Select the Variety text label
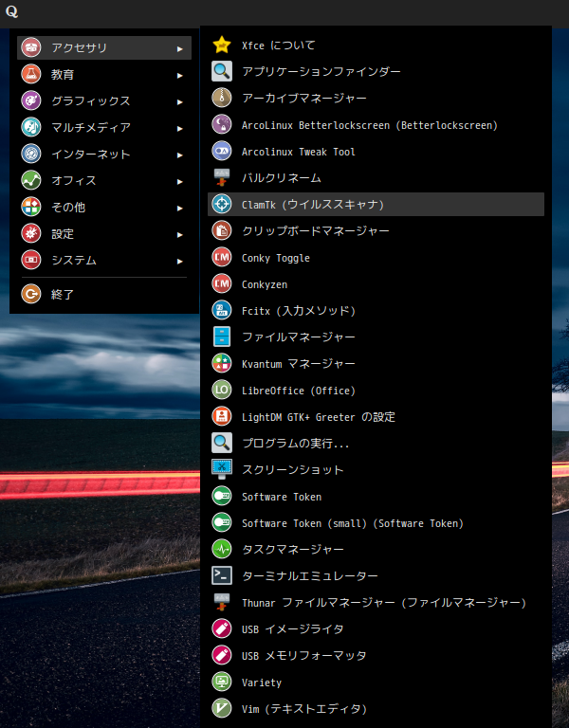 coord(262,682)
